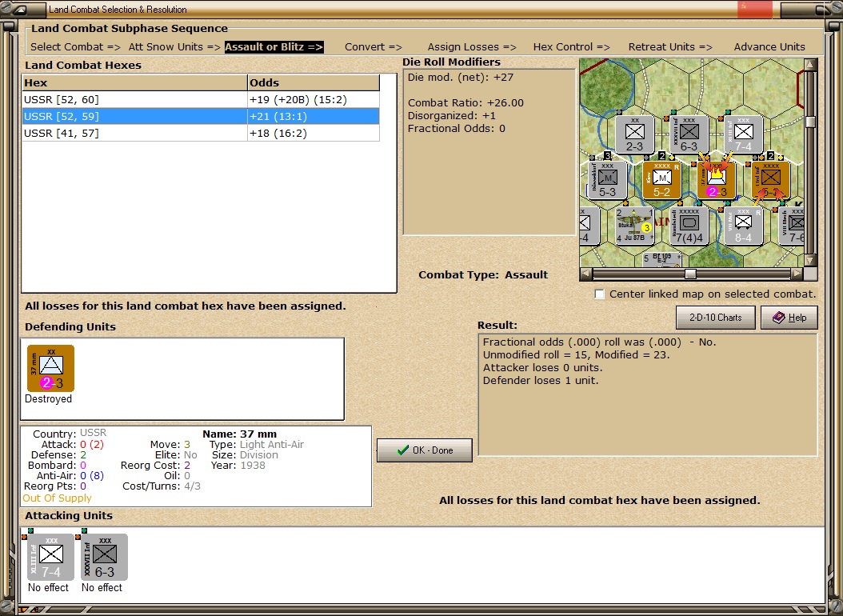Click the 7-4 XLIII Inf counter on the map
The image size is (843, 616).
click(743, 134)
